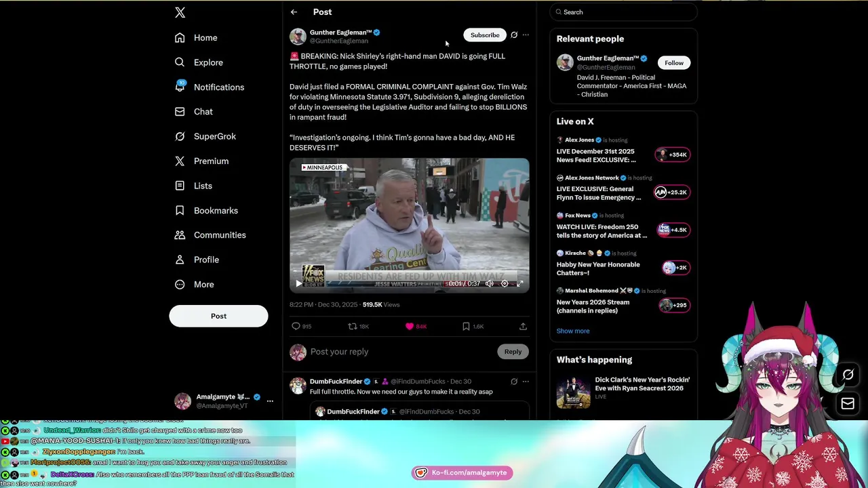Click share icon on the post

523,327
